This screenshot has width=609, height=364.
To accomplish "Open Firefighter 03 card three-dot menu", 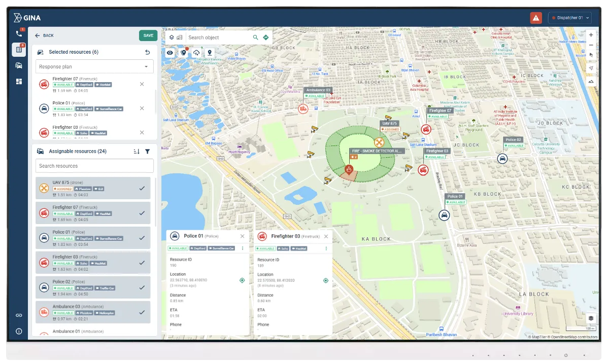I will (326, 248).
